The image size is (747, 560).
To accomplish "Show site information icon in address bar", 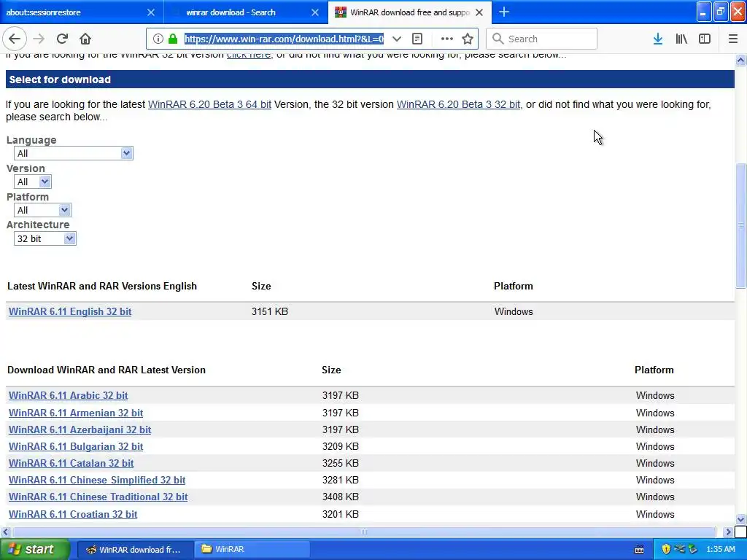I will 158,39.
